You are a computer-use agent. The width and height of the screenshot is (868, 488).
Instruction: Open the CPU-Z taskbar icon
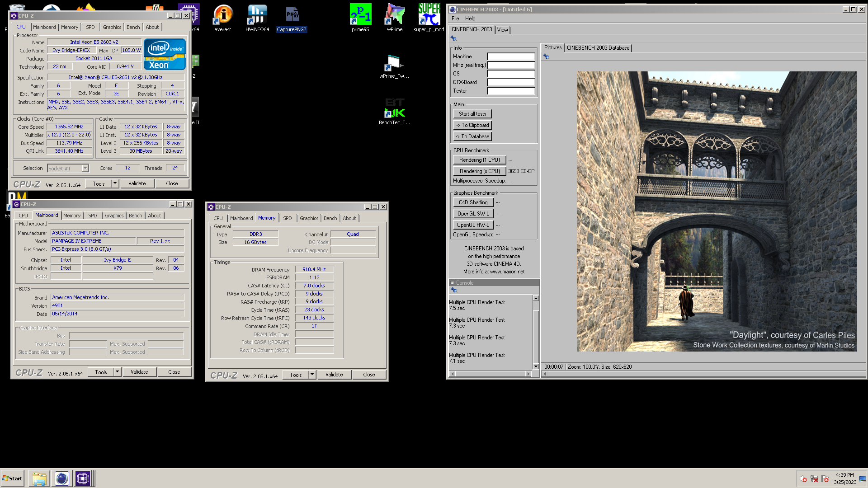click(x=83, y=479)
